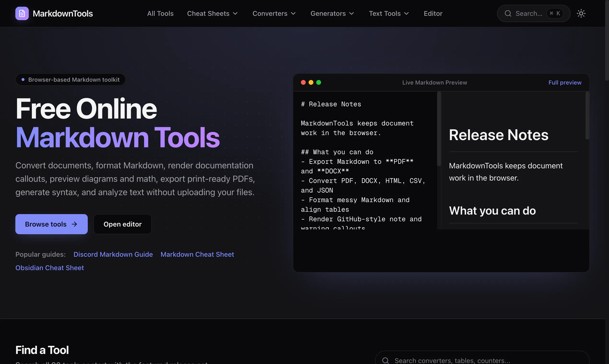Image resolution: width=609 pixels, height=364 pixels.
Task: Click the 'Popular guides:' label
Action: click(41, 254)
